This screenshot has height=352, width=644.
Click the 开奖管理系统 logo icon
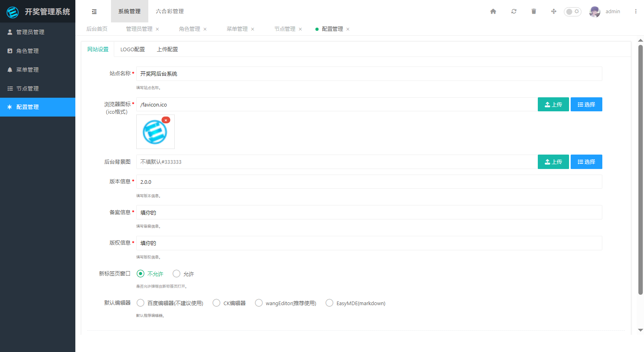(x=13, y=12)
